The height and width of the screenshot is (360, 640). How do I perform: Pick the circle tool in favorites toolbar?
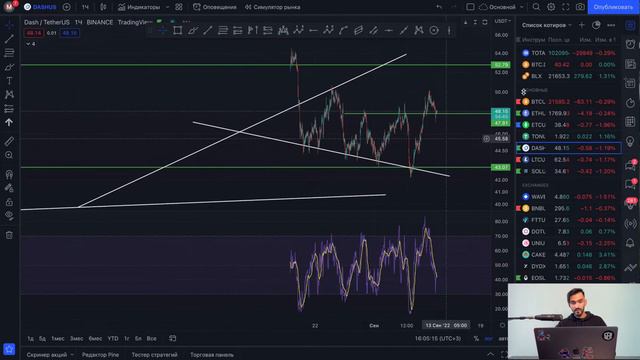[434, 30]
